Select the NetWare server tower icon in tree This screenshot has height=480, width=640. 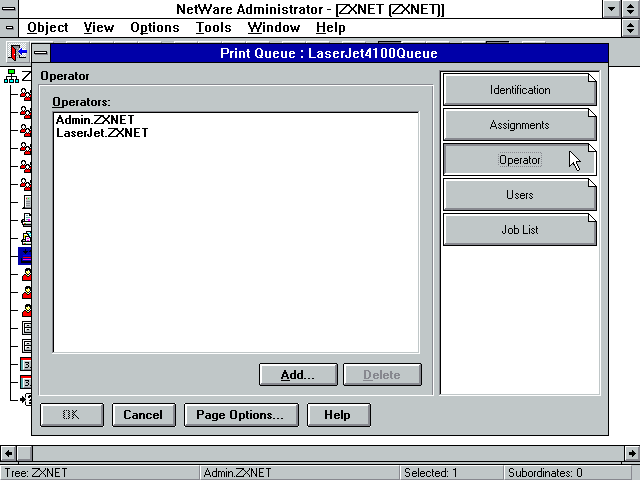[27, 202]
